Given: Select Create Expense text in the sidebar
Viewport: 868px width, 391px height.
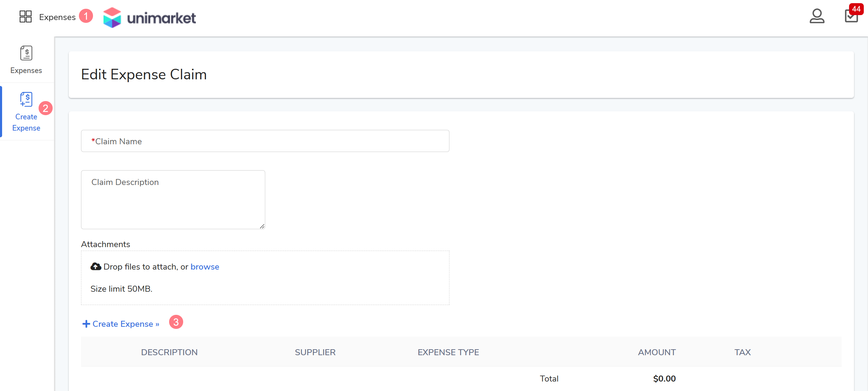Looking at the screenshot, I should point(26,122).
